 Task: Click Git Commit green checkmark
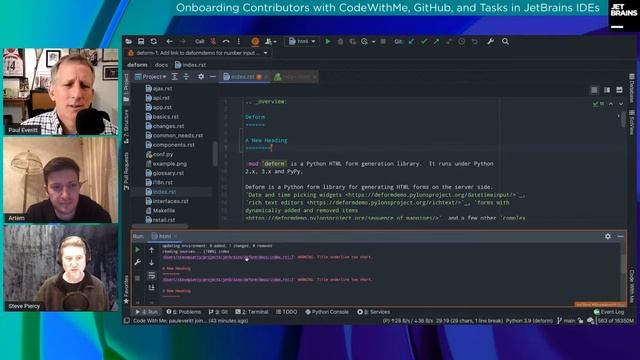(424, 41)
